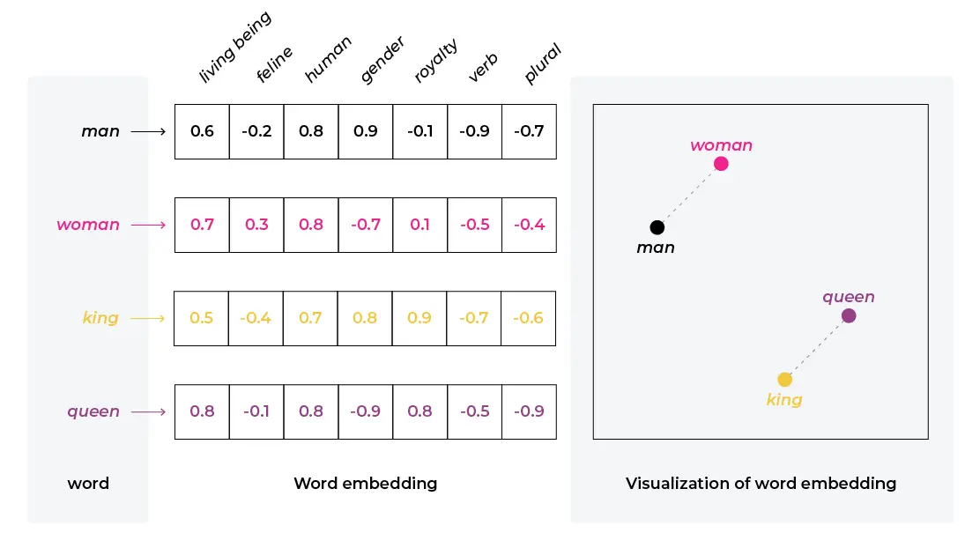The width and height of the screenshot is (980, 548).
Task: Click the black man dot in visualization
Action: tap(657, 227)
